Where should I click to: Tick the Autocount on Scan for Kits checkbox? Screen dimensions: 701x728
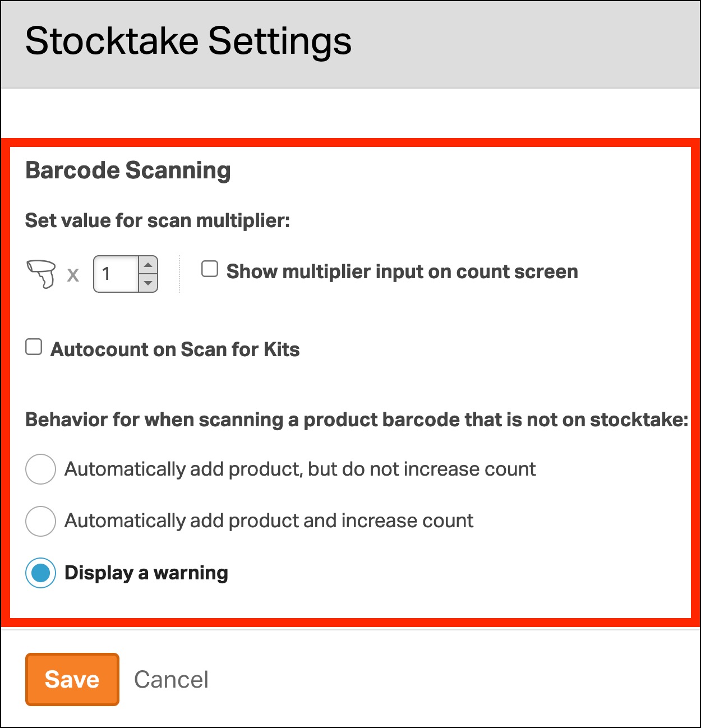(x=34, y=347)
